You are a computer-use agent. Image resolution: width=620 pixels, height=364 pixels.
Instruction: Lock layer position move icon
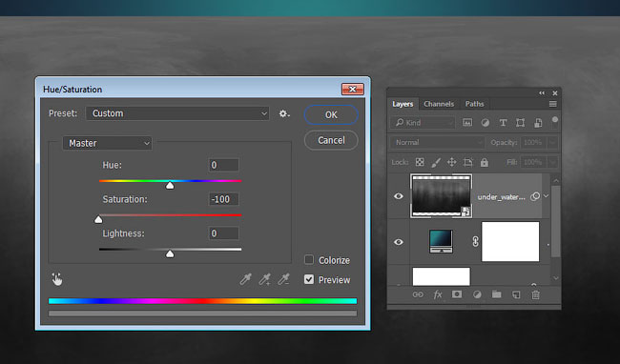[x=451, y=162]
